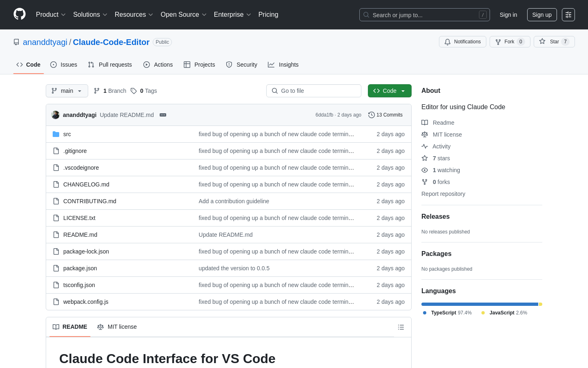Click the file icon next to tsconfig.json
The height and width of the screenshot is (368, 588).
coord(56,285)
